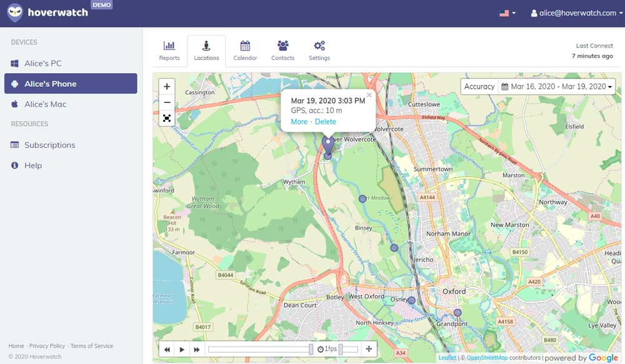
Task: Click the playback timeline slider
Action: (260, 350)
